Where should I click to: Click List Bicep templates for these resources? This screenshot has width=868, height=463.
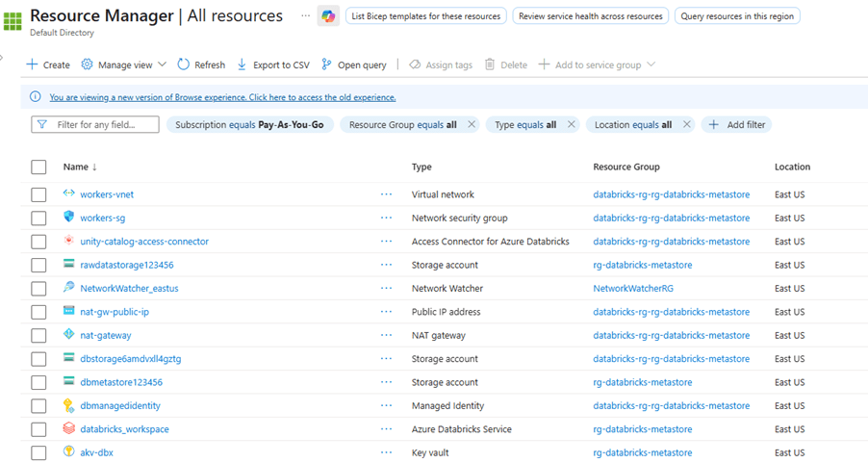[x=425, y=16]
